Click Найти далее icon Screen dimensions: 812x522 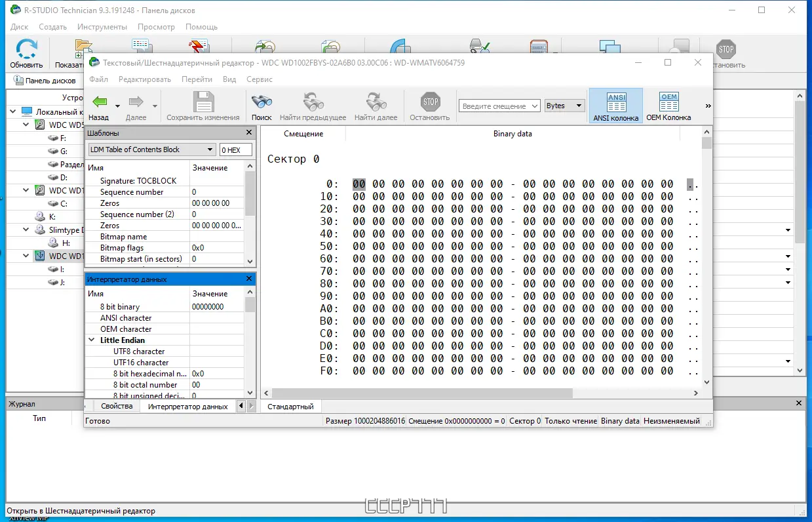coord(376,102)
